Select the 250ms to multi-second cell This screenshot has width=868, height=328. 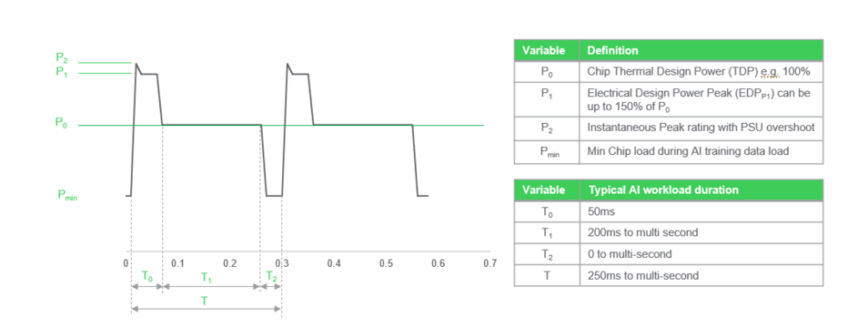coord(701,275)
